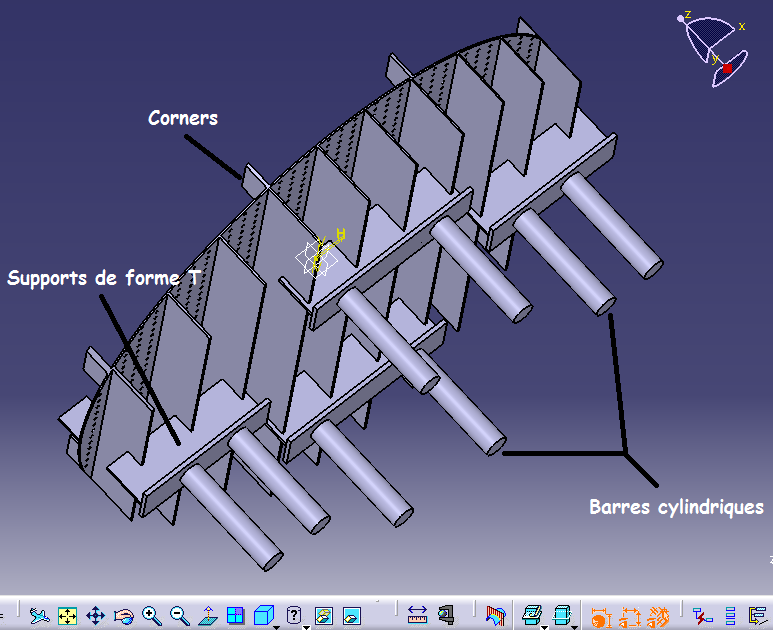The image size is (773, 630).
Task: Activate the Fly Mode airplane icon
Action: [x=39, y=616]
